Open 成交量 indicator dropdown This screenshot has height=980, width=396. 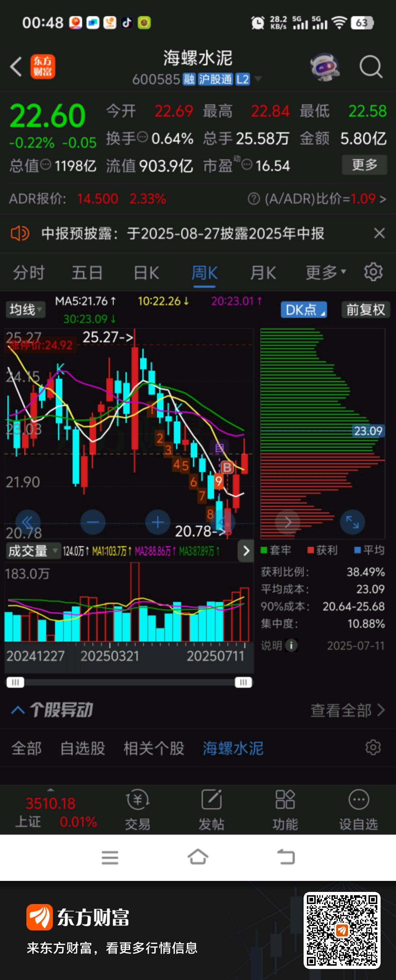point(33,551)
